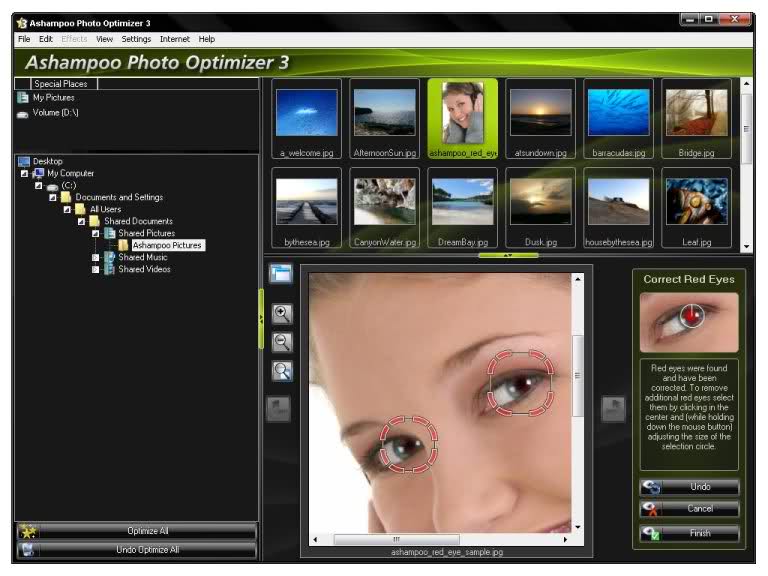Select the bythesea.jpg thumbnail
768x576 pixels.
(307, 208)
